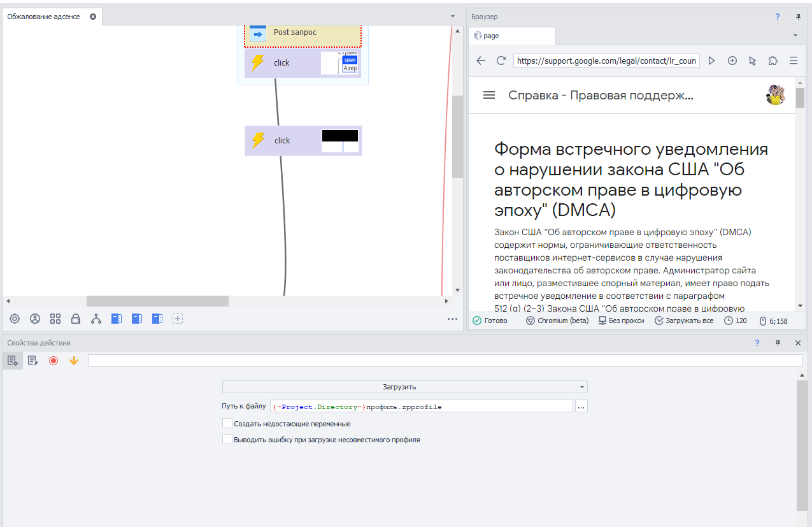Open the profile icon in canvas toolbar
Viewport: 812px width, 527px height.
35,319
